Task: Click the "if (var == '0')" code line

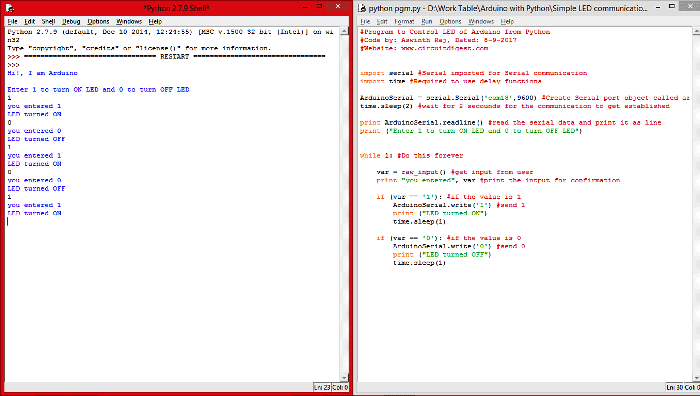Action: [x=449, y=238]
